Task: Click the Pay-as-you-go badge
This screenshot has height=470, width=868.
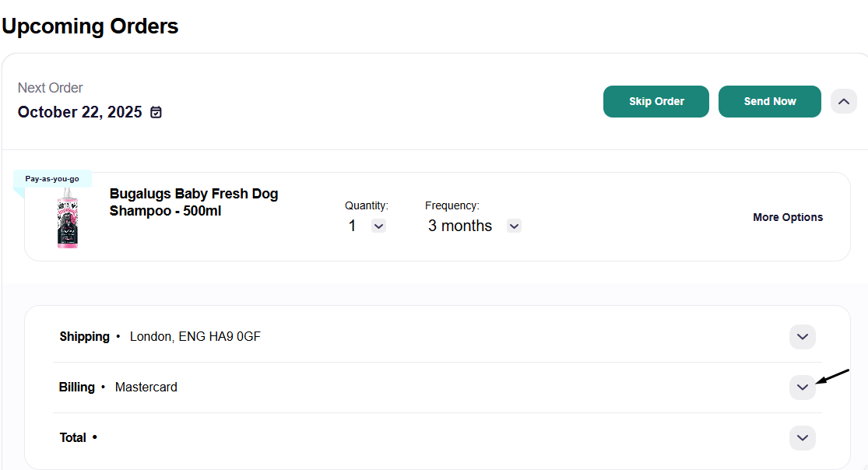Action: pos(52,179)
